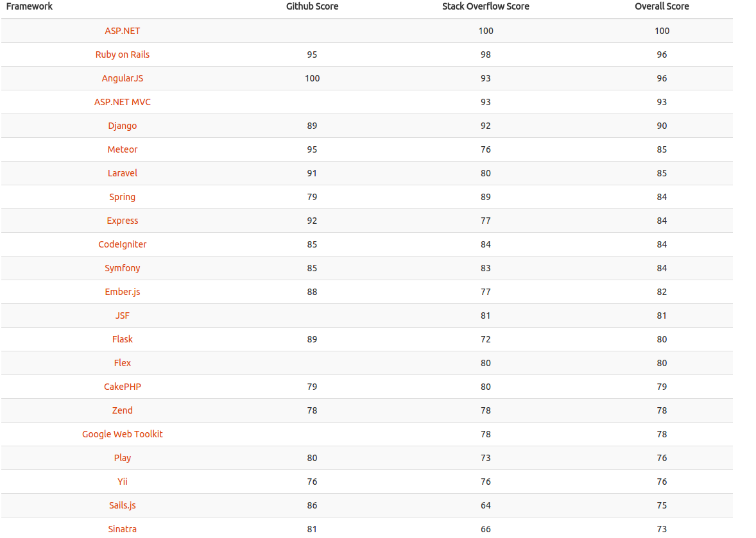Click the CakePHP link

(123, 387)
